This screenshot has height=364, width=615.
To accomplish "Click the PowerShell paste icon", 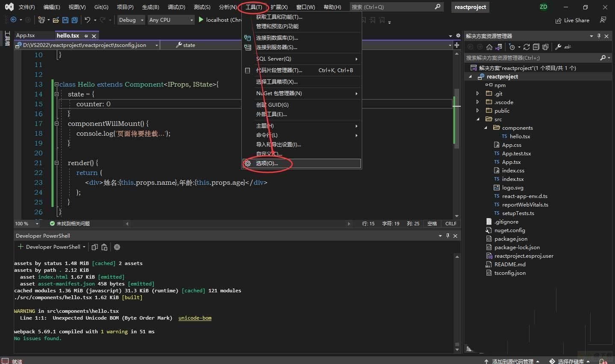I will pos(104,247).
